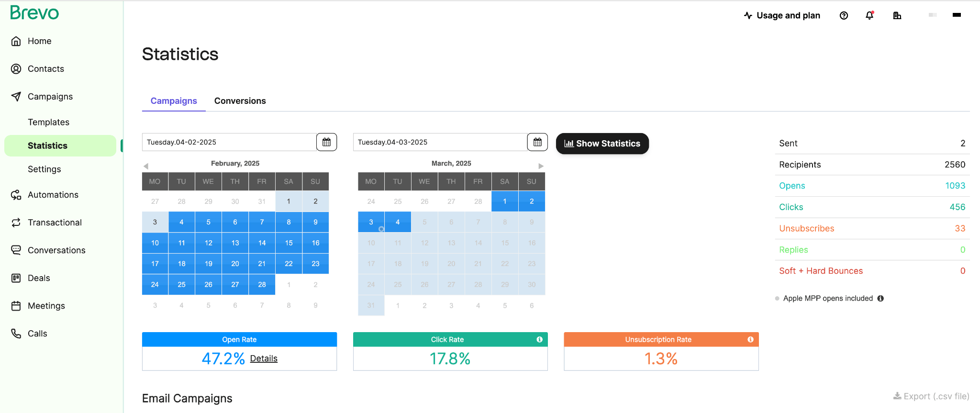Select the Campaigns statistics tab

click(174, 101)
